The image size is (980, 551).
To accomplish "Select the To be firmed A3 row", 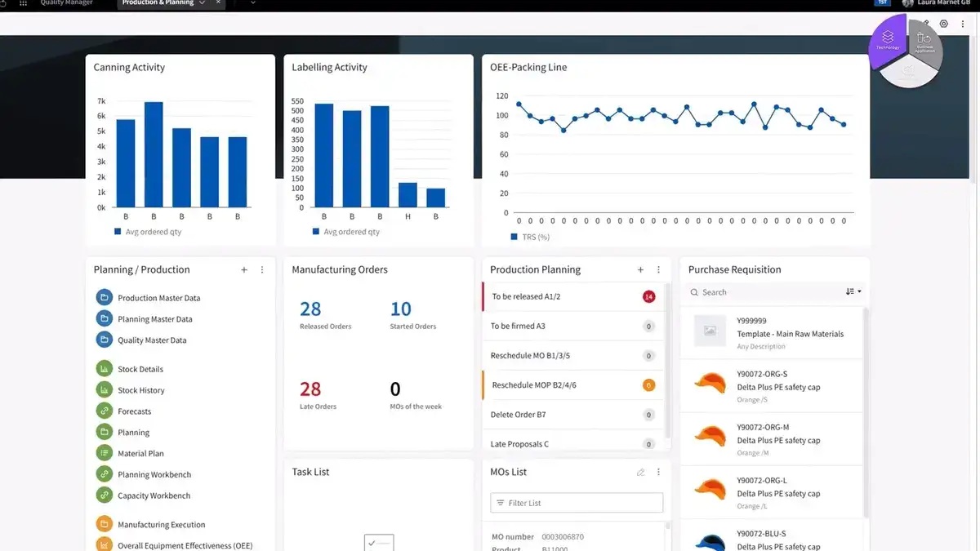I will pos(573,326).
